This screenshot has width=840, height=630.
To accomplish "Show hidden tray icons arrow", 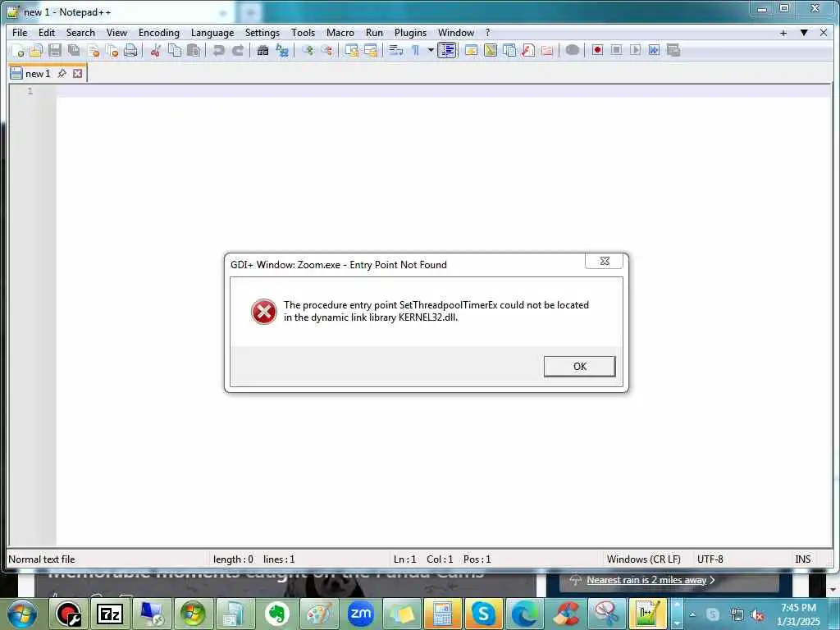I will [692, 614].
